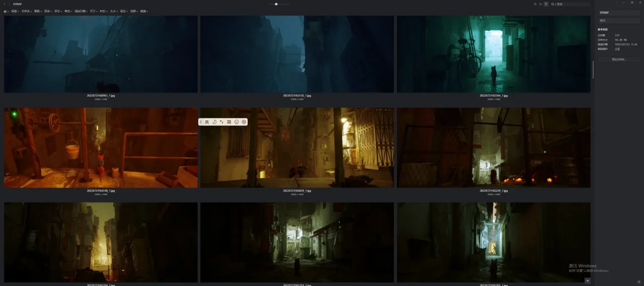The width and height of the screenshot is (644, 286).
Task: Click the 导出文件夹 export button
Action: coord(619,59)
